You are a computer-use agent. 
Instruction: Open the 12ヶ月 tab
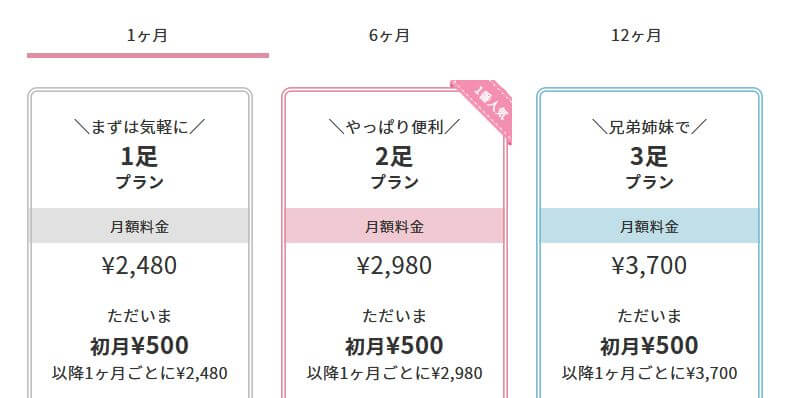[x=636, y=36]
